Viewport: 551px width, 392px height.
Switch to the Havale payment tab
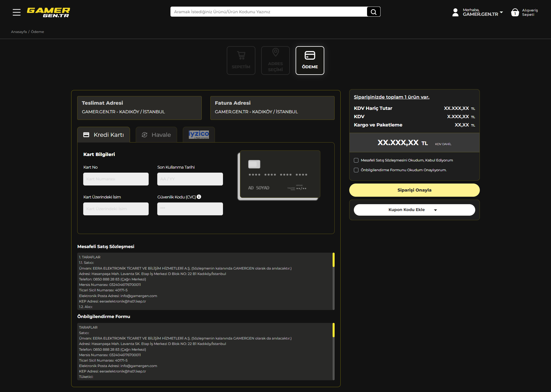[156, 135]
